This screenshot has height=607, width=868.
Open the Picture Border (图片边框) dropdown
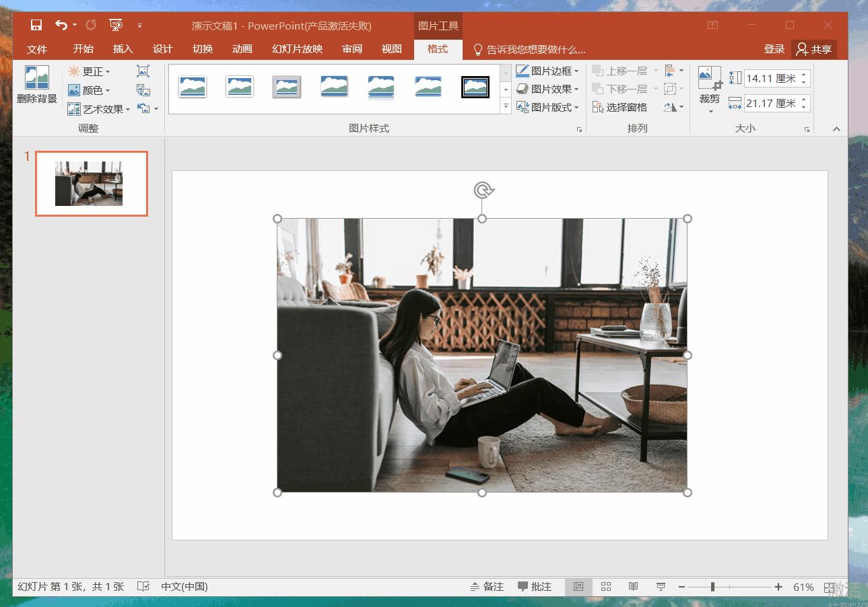click(x=547, y=71)
